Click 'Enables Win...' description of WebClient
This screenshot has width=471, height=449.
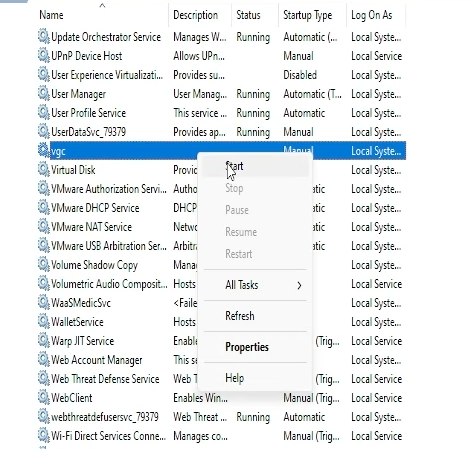200,398
